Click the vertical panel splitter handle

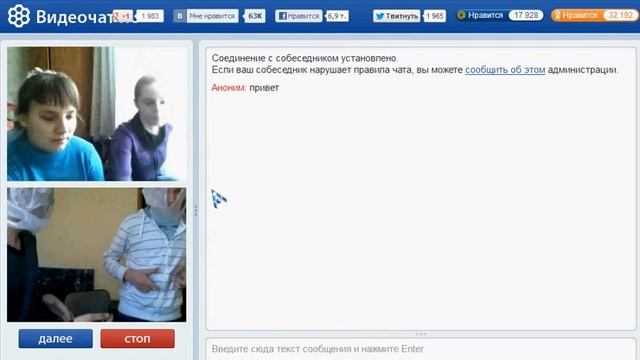196,210
